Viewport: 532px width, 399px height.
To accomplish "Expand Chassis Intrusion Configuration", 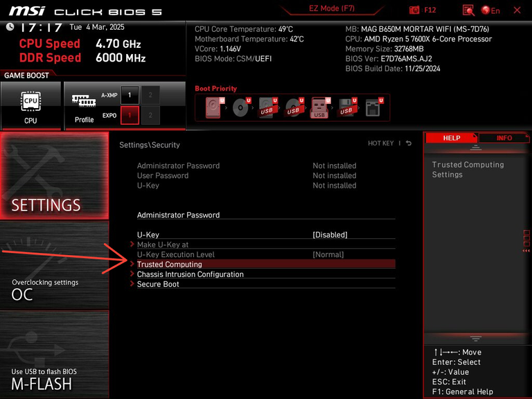I will click(x=190, y=274).
